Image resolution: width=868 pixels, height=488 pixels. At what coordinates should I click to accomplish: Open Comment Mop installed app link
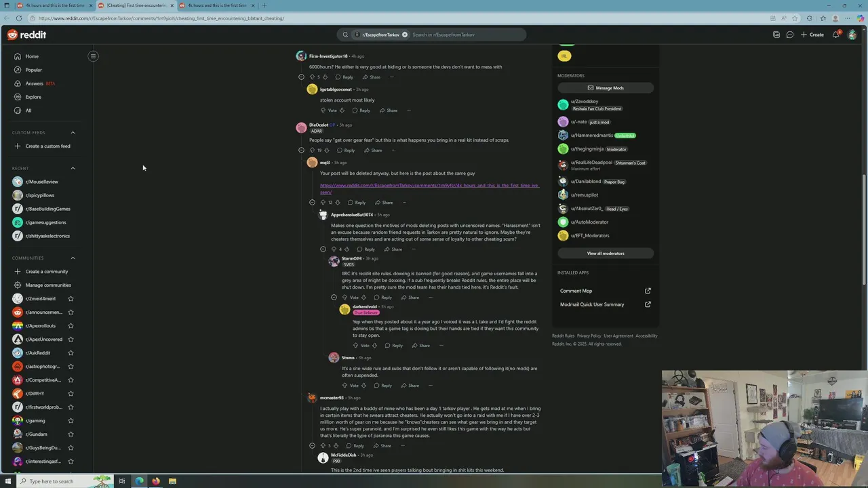(x=605, y=291)
